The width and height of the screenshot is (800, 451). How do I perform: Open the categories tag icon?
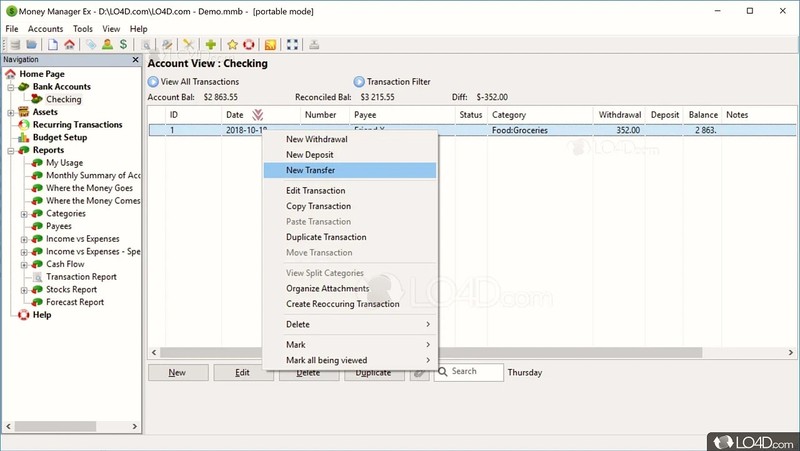pos(91,45)
